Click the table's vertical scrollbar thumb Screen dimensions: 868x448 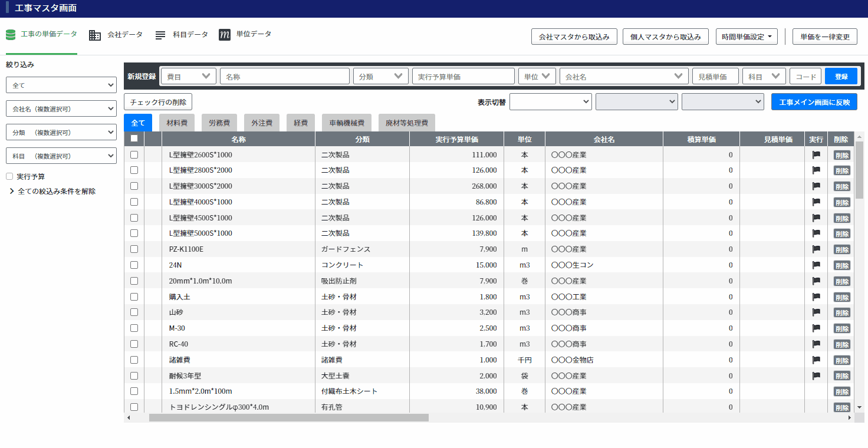tap(859, 169)
